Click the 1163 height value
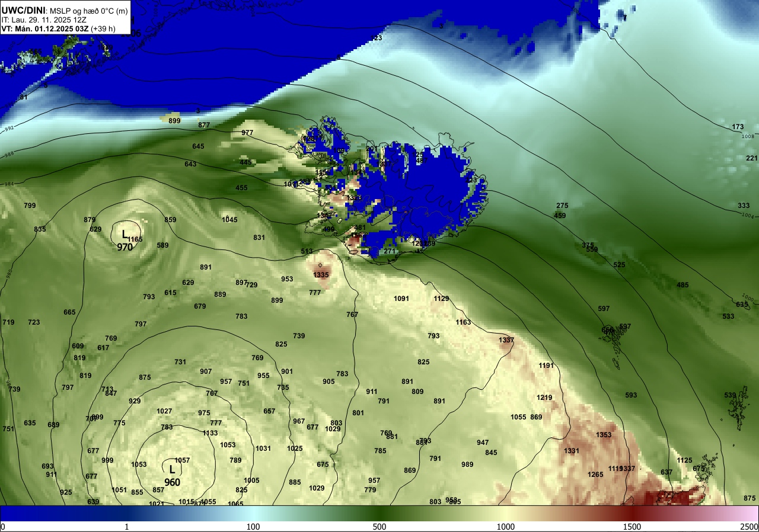The height and width of the screenshot is (532, 759). [x=463, y=322]
